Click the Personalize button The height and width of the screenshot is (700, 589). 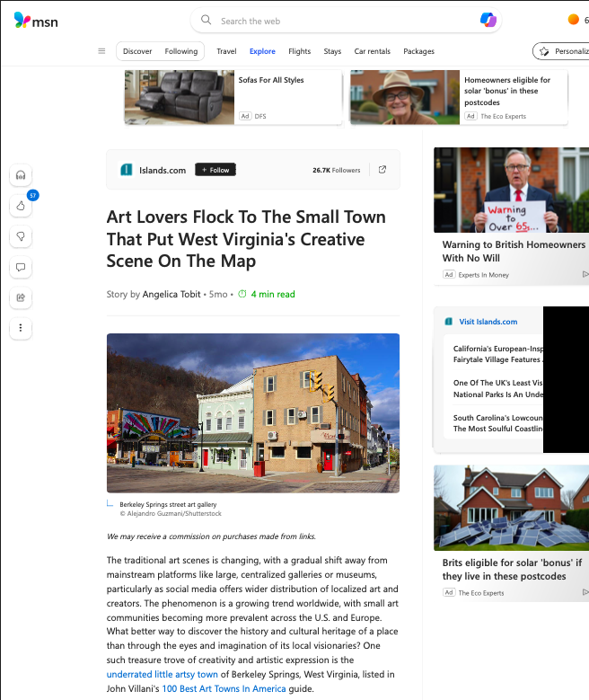[x=561, y=51]
